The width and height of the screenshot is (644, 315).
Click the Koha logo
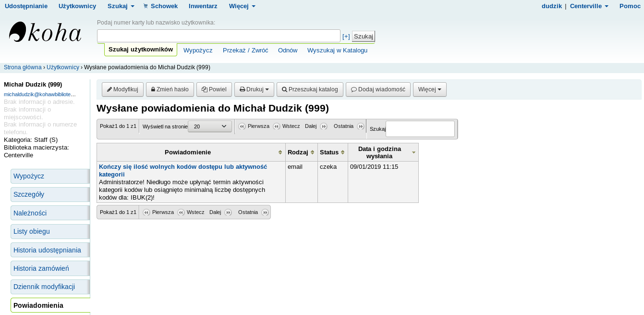pos(45,32)
